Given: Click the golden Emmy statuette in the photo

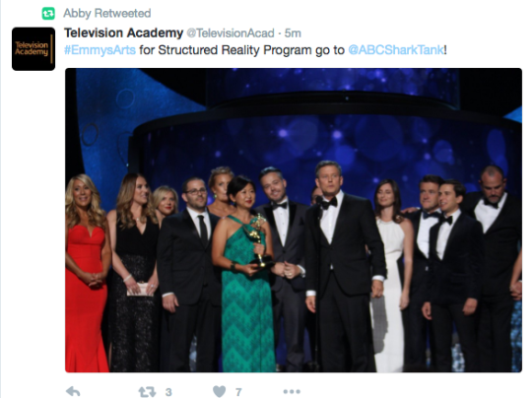Looking at the screenshot, I should (258, 239).
